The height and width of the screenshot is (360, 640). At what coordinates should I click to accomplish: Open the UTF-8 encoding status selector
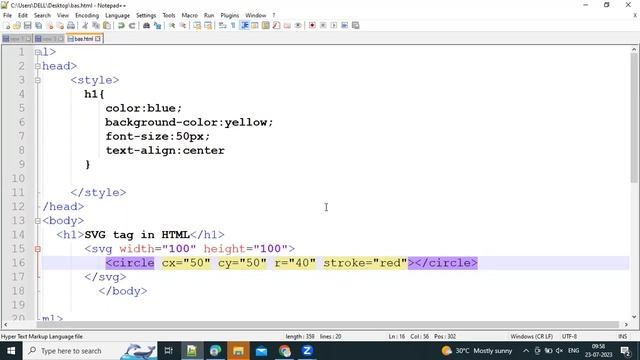(x=569, y=336)
